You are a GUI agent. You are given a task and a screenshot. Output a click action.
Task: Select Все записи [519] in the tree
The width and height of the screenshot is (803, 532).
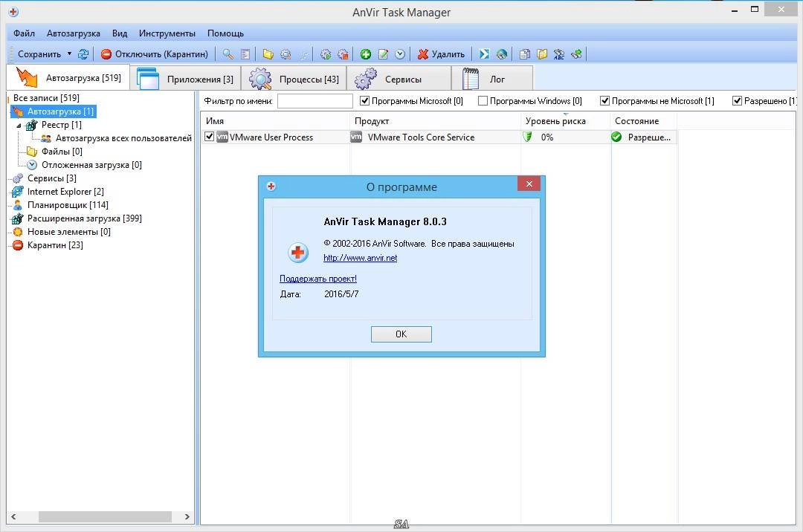[46, 97]
